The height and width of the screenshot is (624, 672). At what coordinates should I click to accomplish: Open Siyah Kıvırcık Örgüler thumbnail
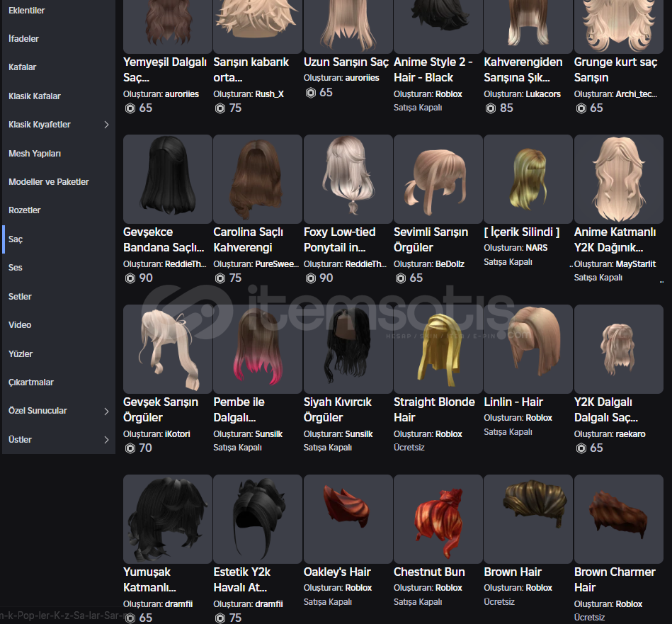point(348,349)
